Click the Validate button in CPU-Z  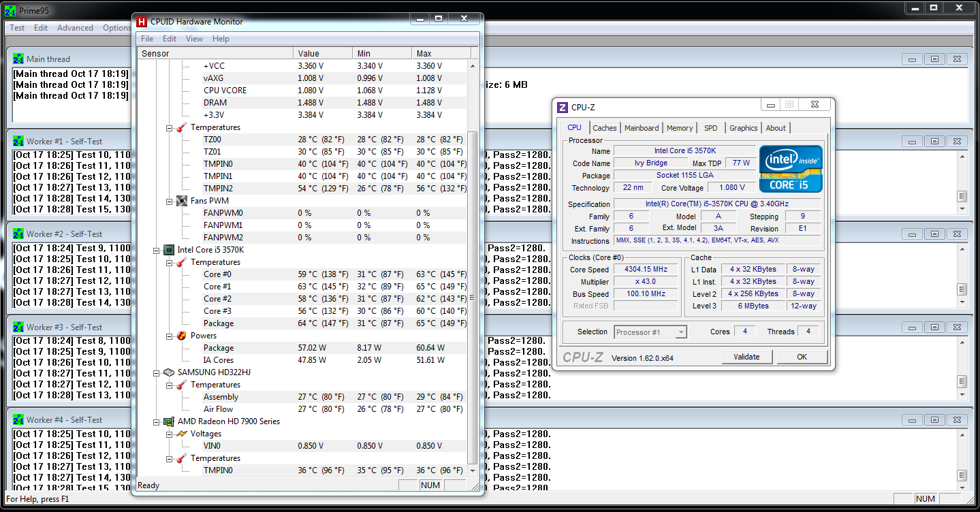(x=746, y=357)
